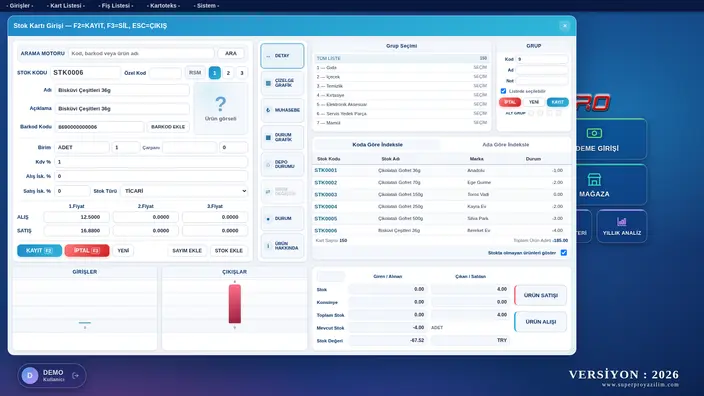Click the Durum side button
The image size is (704, 396).
282,219
